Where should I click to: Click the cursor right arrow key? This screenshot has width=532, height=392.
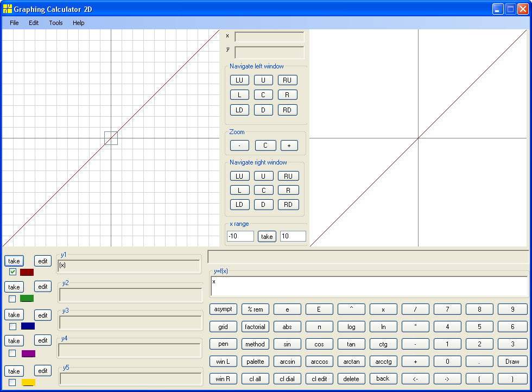[447, 379]
